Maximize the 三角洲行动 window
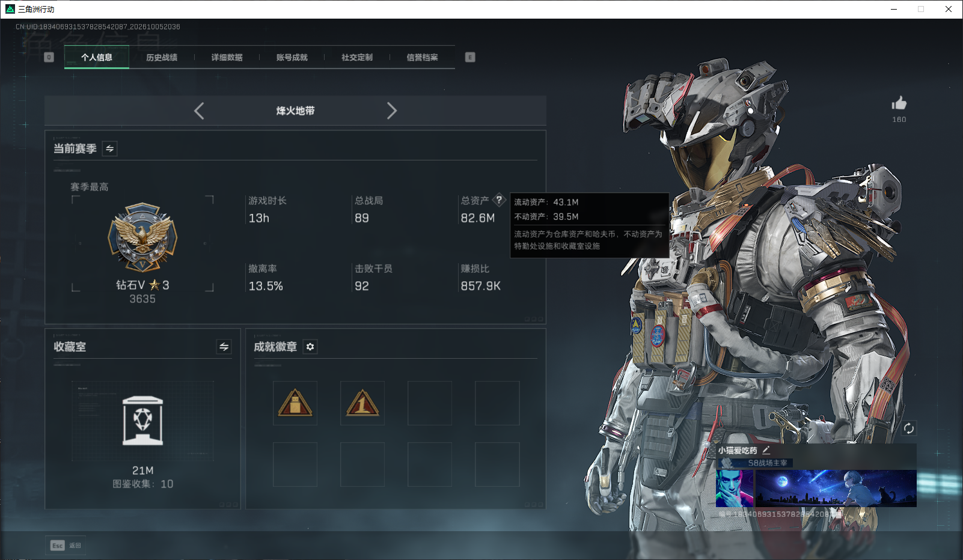This screenshot has height=560, width=963. (x=921, y=9)
